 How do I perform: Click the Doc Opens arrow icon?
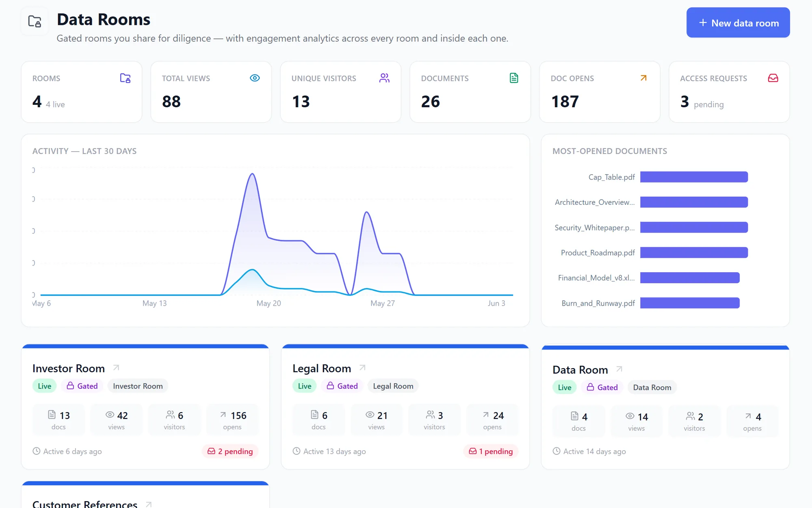(x=644, y=78)
